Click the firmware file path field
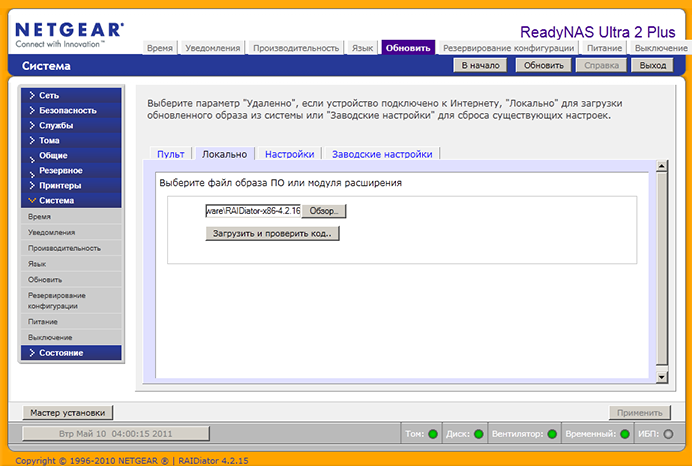Image resolution: width=692 pixels, height=466 pixels. 253,211
